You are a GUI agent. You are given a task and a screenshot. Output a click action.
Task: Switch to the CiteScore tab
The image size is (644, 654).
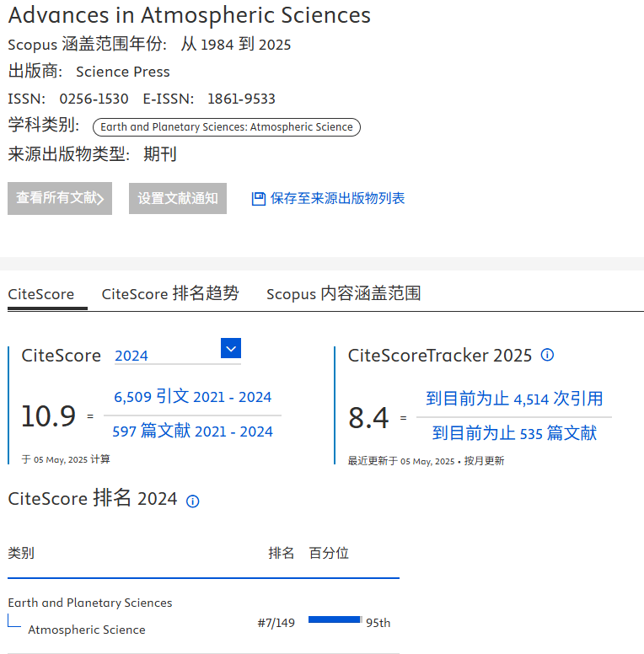pyautogui.click(x=41, y=294)
